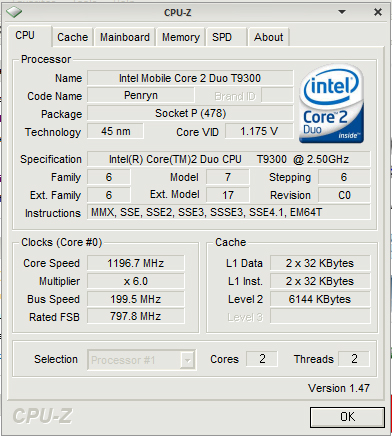The height and width of the screenshot is (436, 392).
Task: Click the Technology value 45 nm
Action: point(115,131)
